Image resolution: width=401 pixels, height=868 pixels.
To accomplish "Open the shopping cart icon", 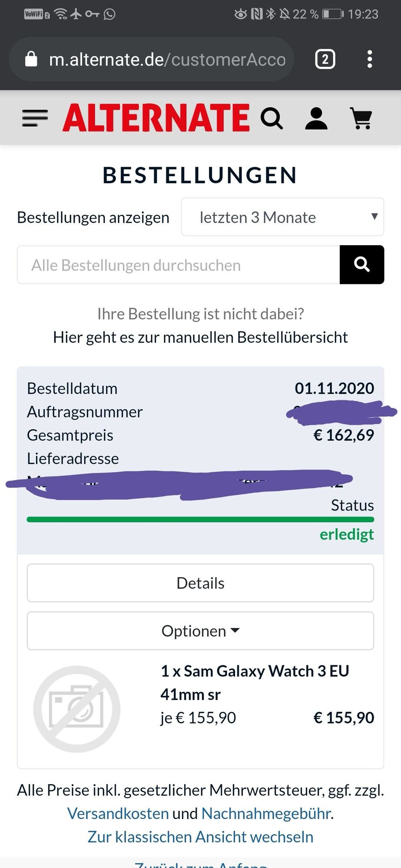I will coord(361,118).
